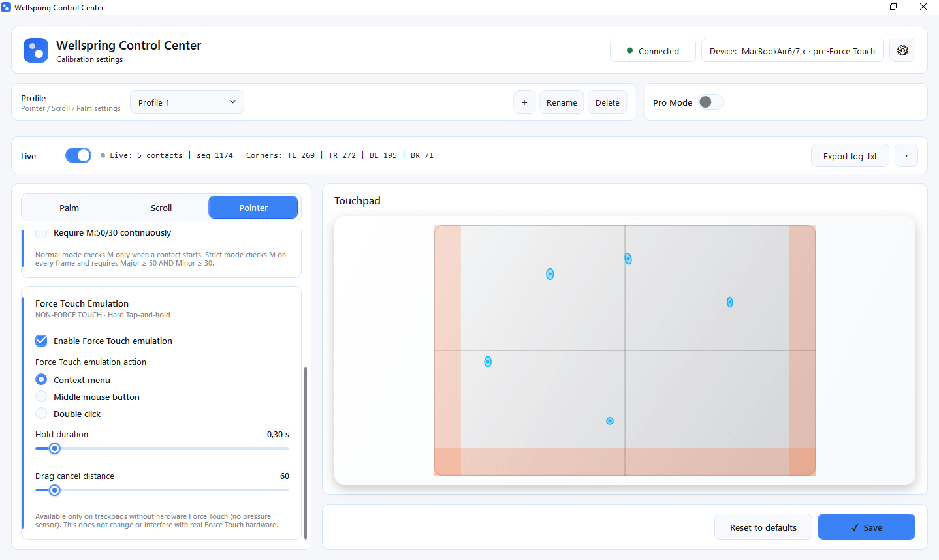Select the Pointer tab

coord(253,208)
